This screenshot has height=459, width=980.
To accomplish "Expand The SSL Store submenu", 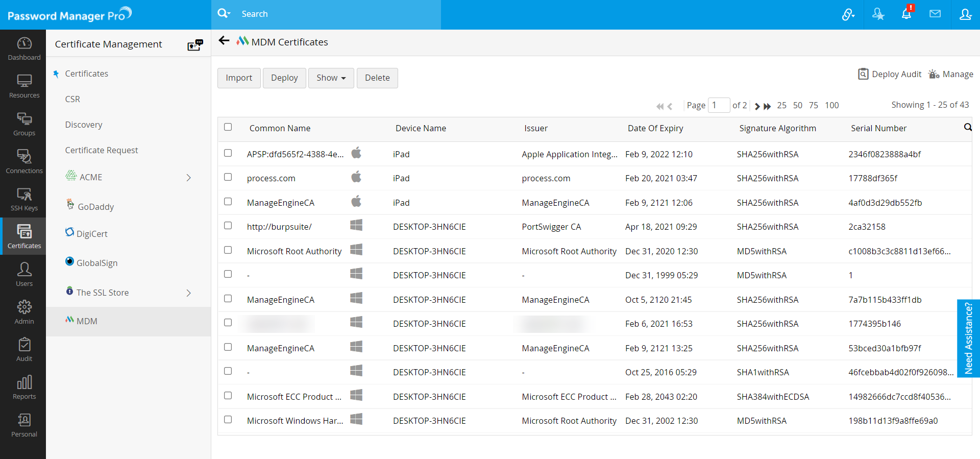I will (x=188, y=293).
